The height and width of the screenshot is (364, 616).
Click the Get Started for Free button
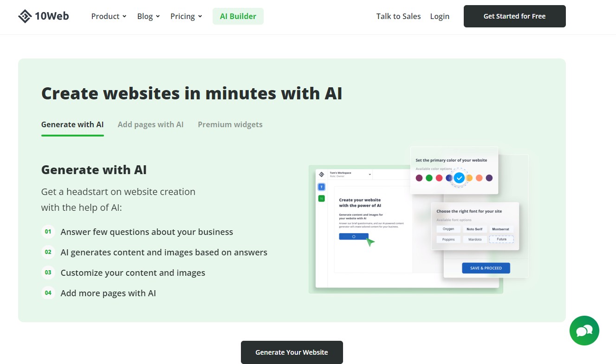pyautogui.click(x=514, y=16)
